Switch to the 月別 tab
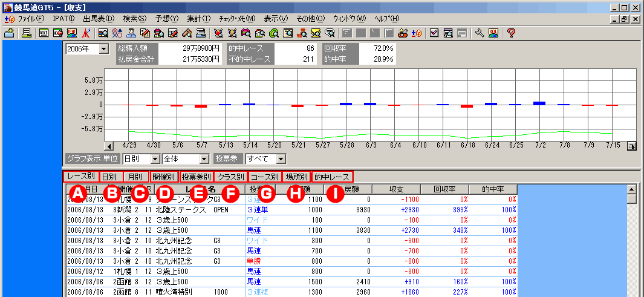Viewport: 644px width, 297px height. click(136, 177)
